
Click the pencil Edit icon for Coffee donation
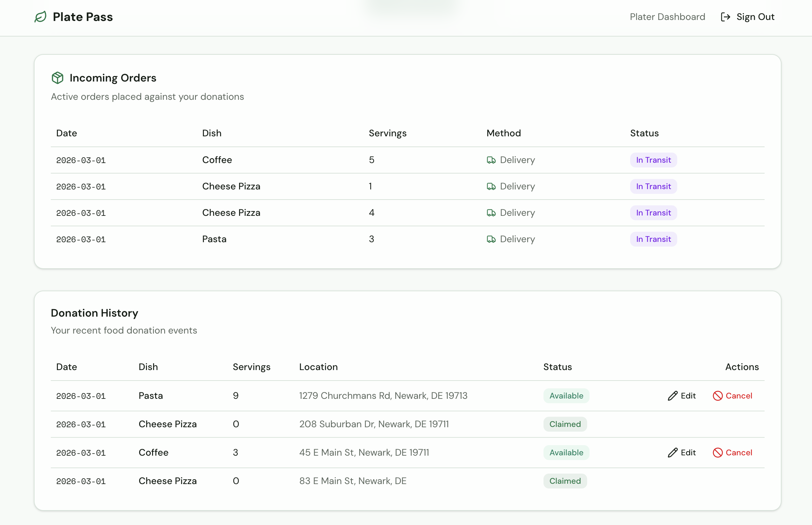click(x=672, y=453)
